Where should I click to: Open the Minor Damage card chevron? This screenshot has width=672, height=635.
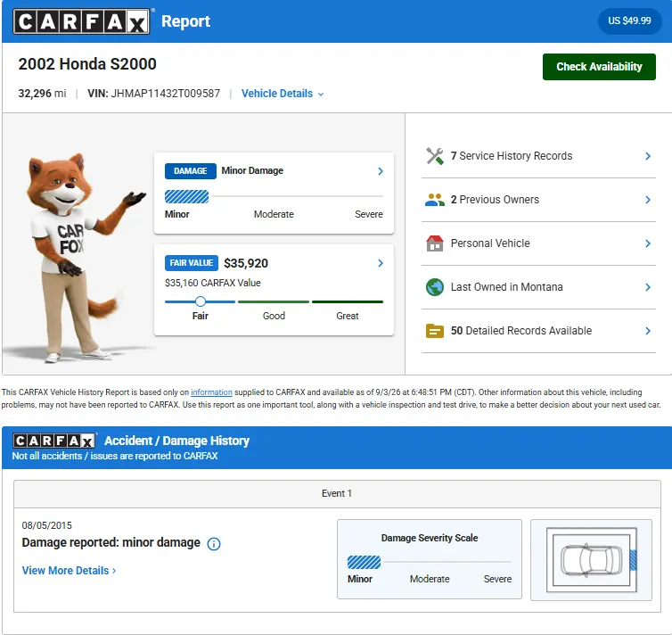[x=381, y=171]
